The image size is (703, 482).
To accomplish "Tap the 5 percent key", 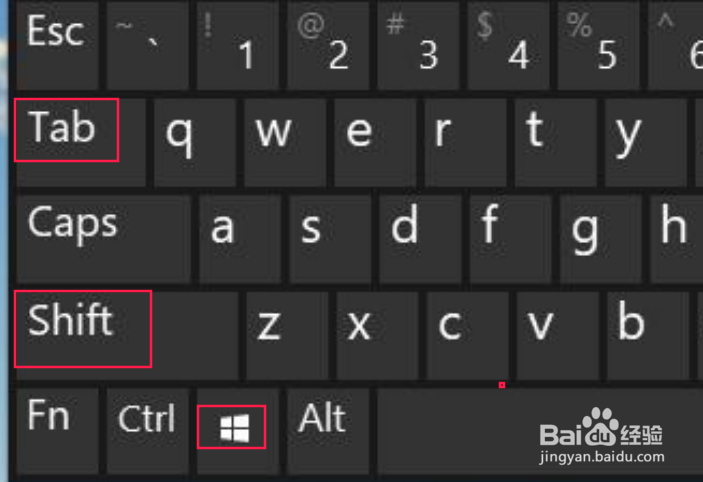I will [599, 44].
